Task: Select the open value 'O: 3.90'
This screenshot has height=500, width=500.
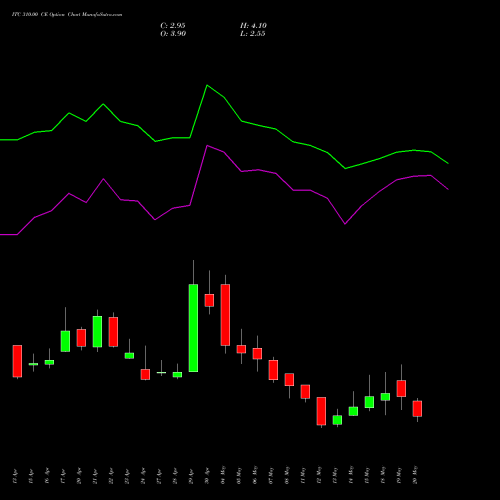Action: point(173,34)
